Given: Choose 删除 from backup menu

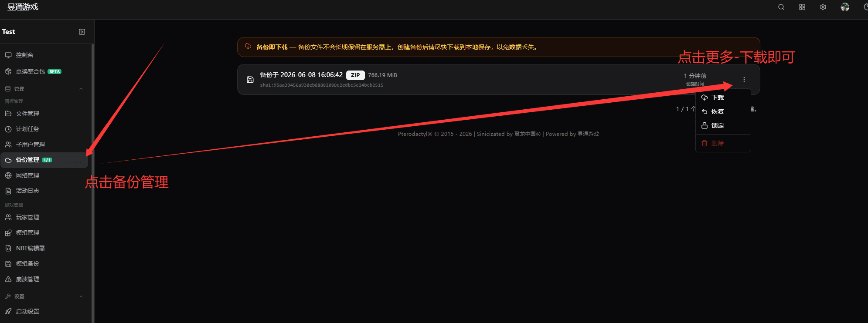Looking at the screenshot, I should tap(723, 143).
